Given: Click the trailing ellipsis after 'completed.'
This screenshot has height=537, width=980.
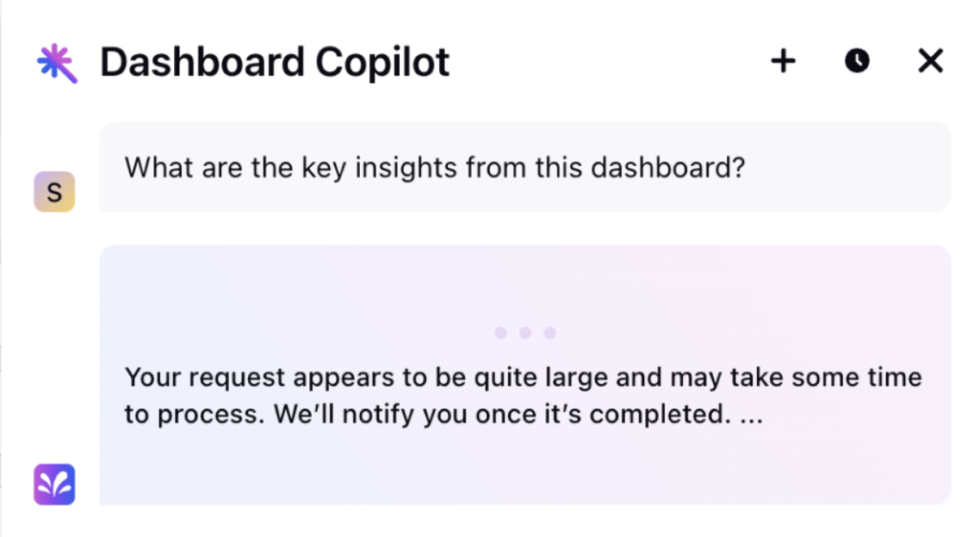Looking at the screenshot, I should (751, 417).
